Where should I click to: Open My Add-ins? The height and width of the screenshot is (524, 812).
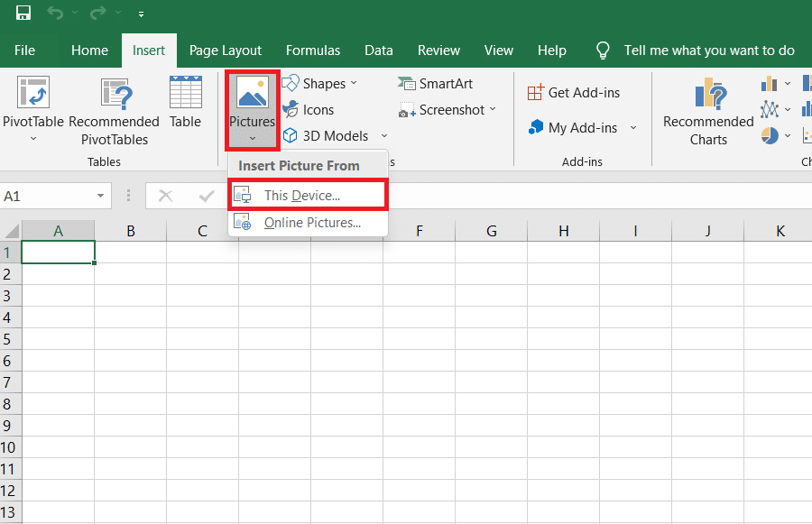coord(573,127)
